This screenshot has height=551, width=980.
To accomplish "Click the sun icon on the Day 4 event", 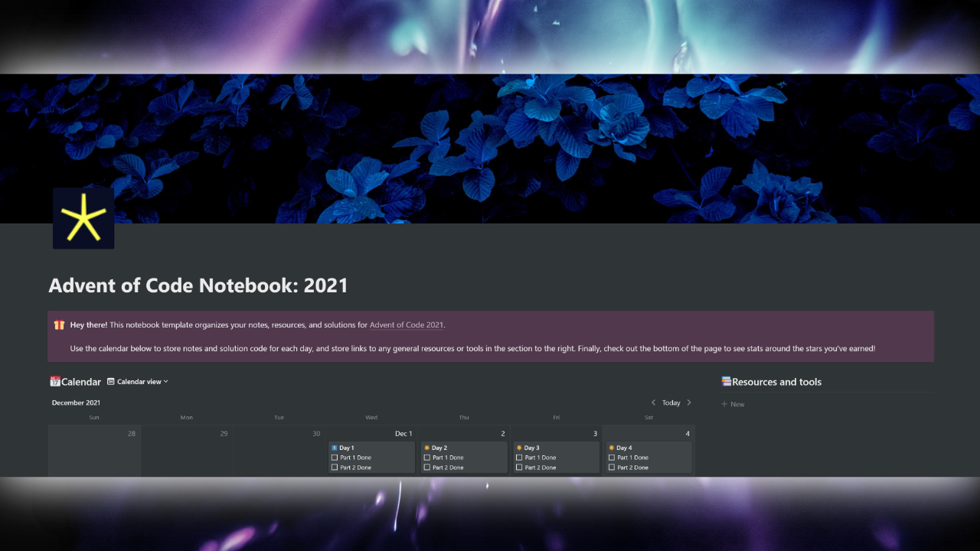I will (x=612, y=448).
